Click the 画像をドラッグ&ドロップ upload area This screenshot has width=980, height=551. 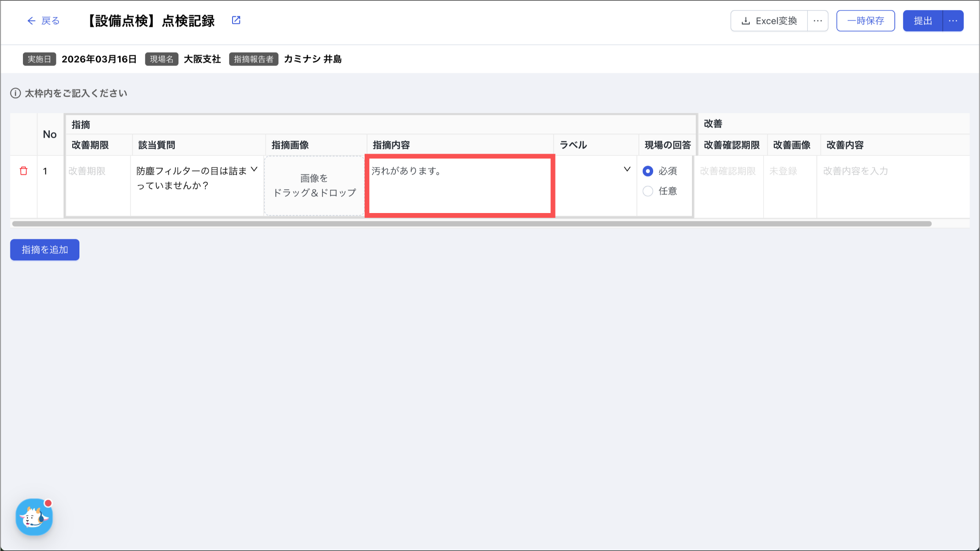point(314,186)
